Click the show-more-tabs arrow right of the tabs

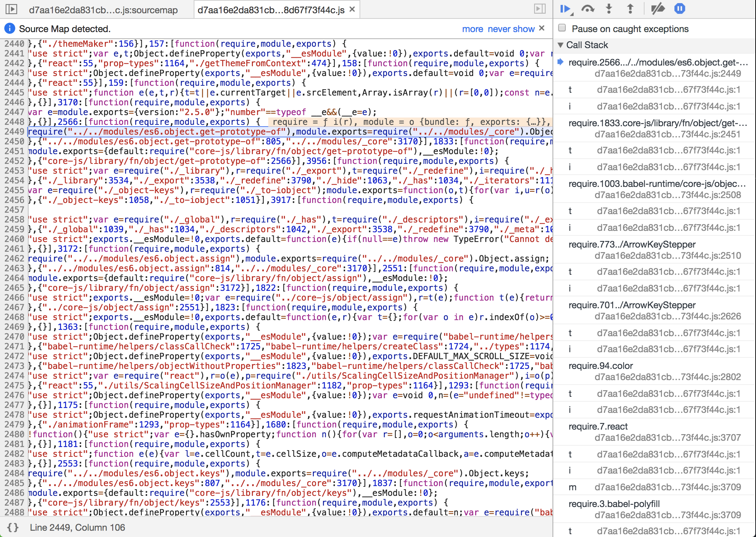pyautogui.click(x=539, y=9)
